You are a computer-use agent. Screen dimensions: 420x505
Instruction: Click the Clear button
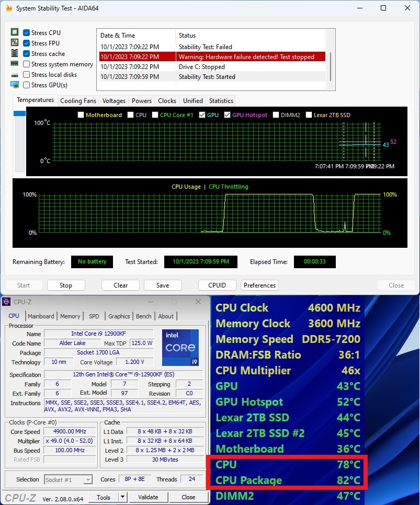(120, 285)
